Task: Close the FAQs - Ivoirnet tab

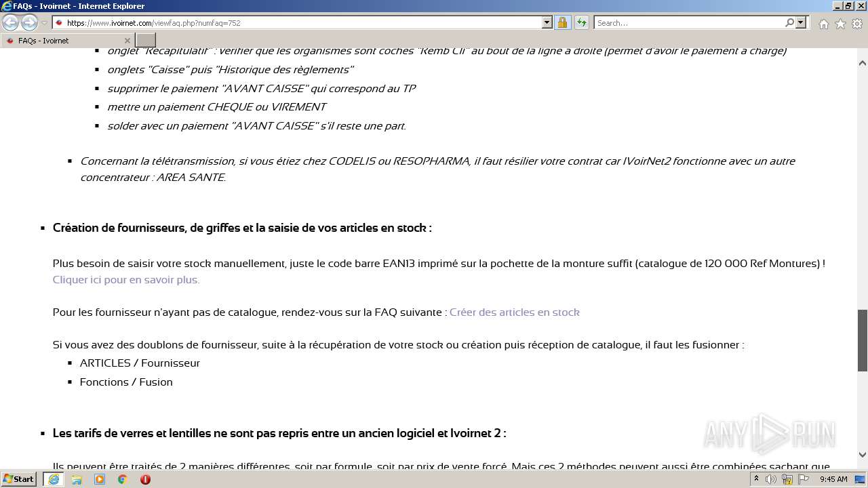Action: pyautogui.click(x=126, y=41)
